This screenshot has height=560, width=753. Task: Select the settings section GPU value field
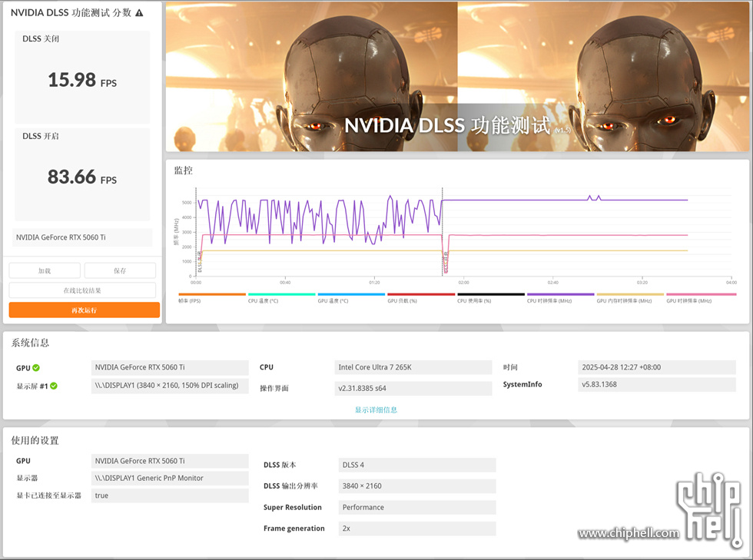pyautogui.click(x=170, y=461)
